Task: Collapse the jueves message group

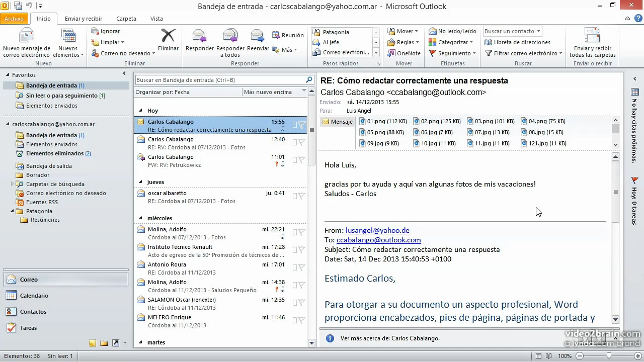Action: [x=140, y=182]
